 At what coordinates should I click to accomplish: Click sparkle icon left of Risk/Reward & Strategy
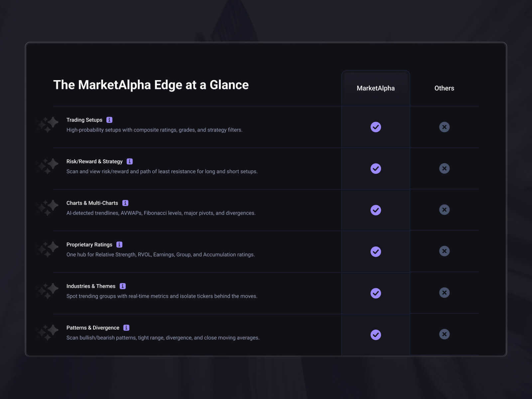[48, 166]
